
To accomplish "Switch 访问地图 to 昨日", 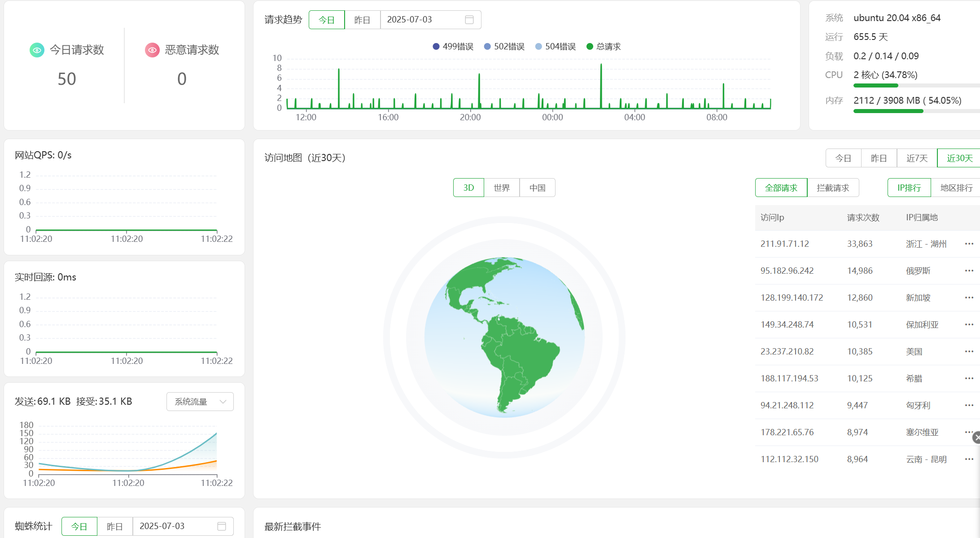I will 879,158.
